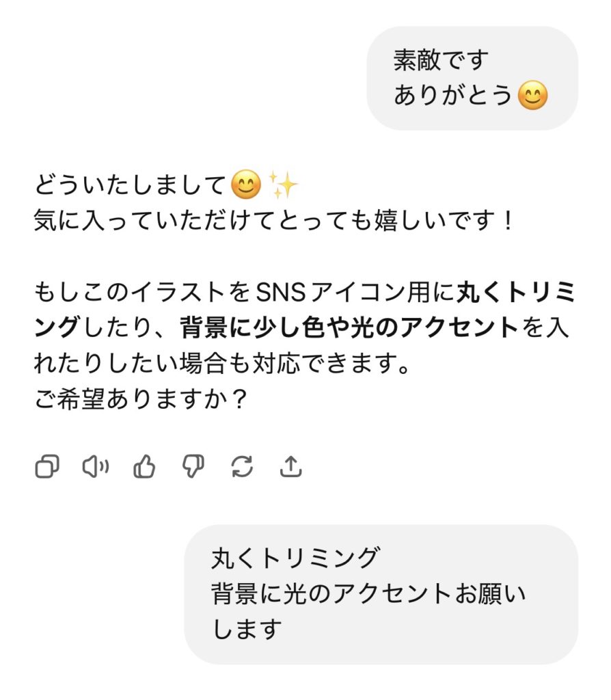Give the response a thumbs up
The image size is (611, 700).
144,467
